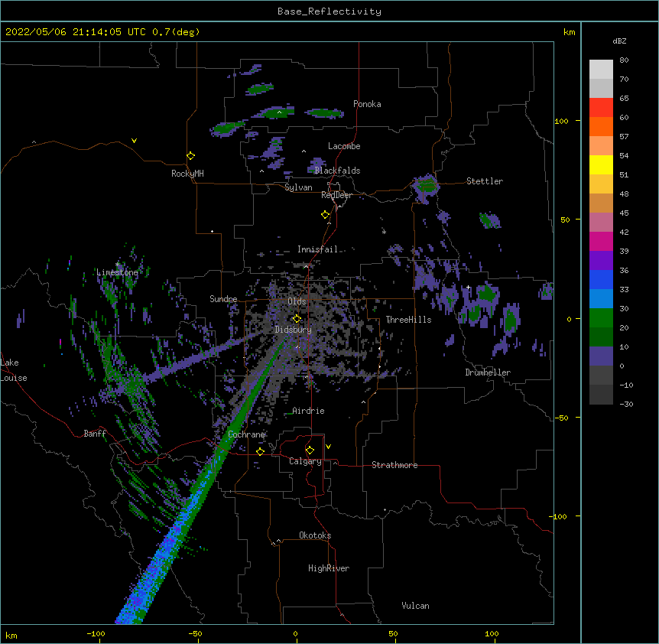Pick the magenta 39-42 dBZ legend swatch
This screenshot has height=644, width=659.
pyautogui.click(x=601, y=241)
